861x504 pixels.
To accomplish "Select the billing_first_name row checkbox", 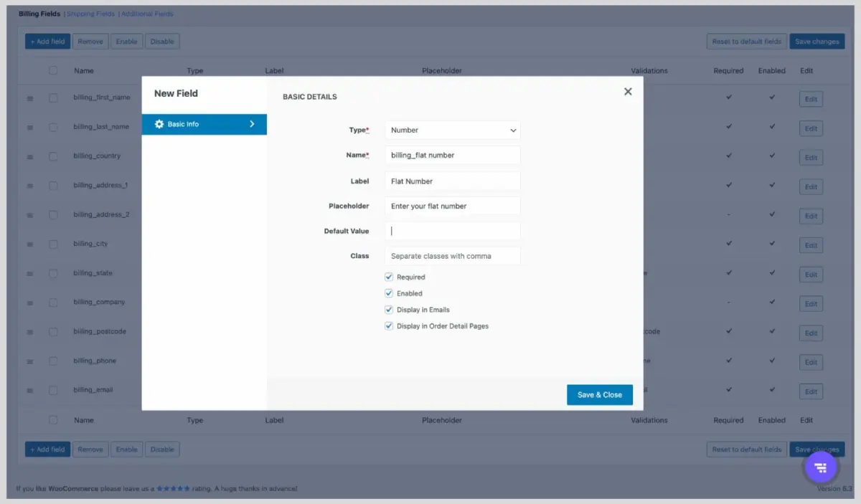I will pyautogui.click(x=53, y=98).
